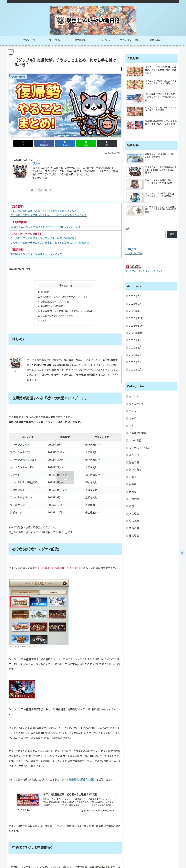Screen dimensions: 186x868
Task: Click the HIGH LEVEL banner image
Action: click(x=22, y=689)
